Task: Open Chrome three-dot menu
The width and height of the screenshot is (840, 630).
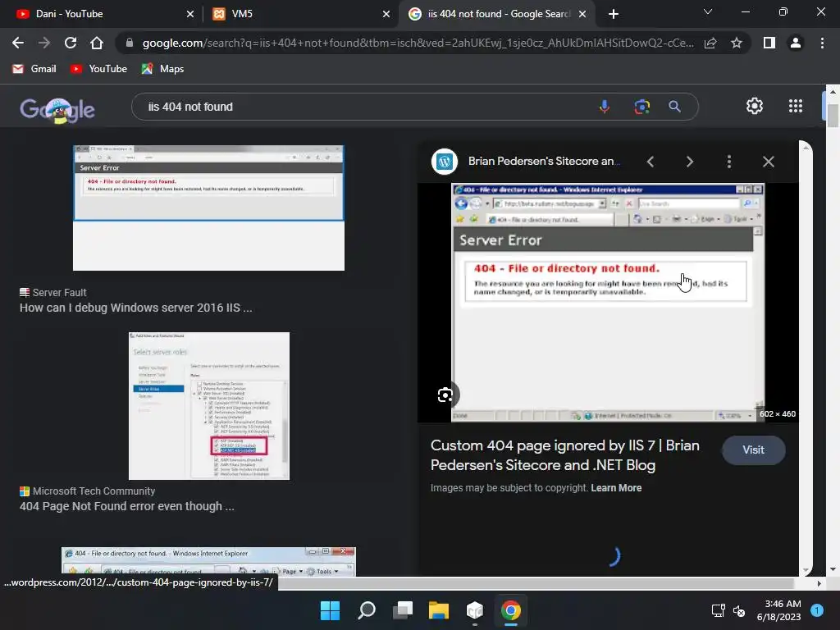Action: coord(822,43)
